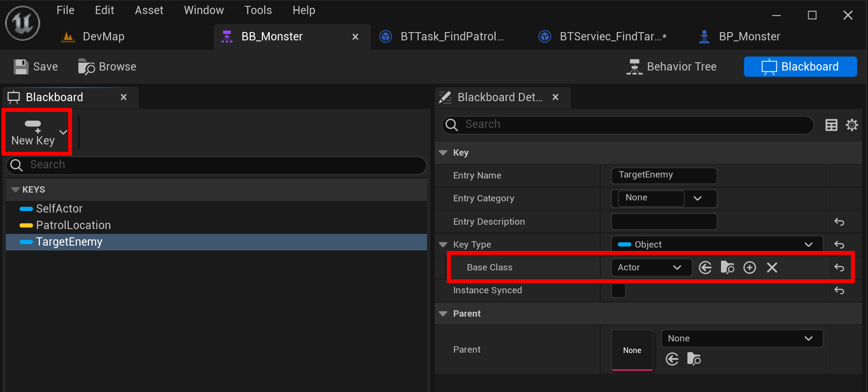Browse to Base Class in content browser

point(727,267)
